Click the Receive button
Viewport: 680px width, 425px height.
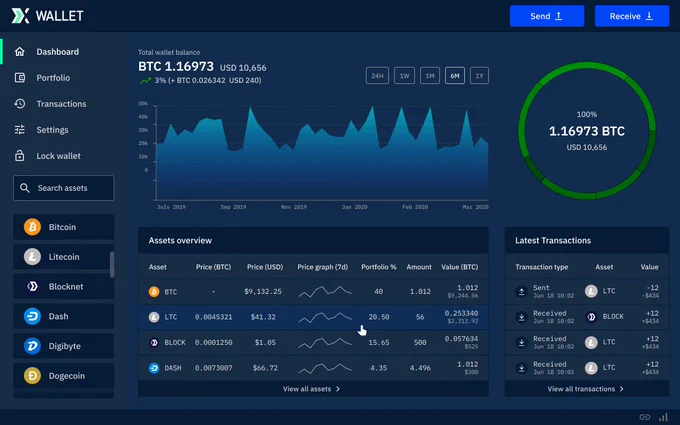632,16
